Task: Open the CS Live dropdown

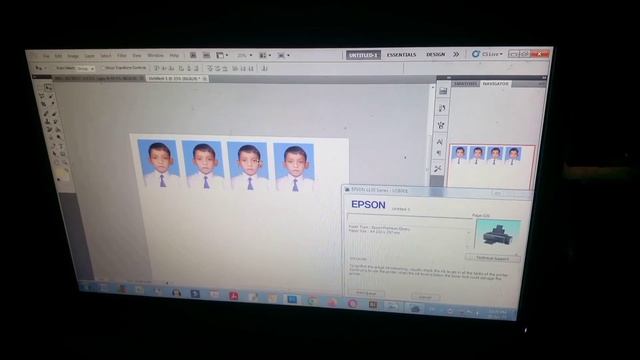Action: [x=487, y=54]
